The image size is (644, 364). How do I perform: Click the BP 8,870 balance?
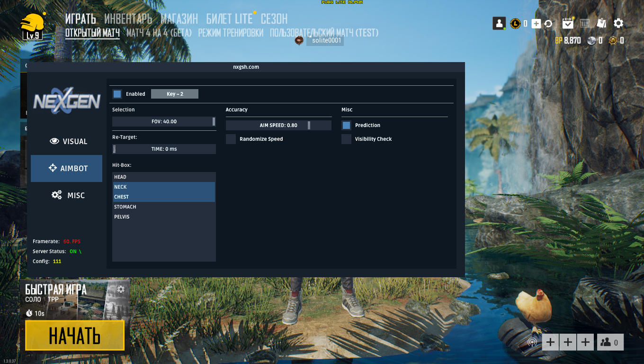568,41
